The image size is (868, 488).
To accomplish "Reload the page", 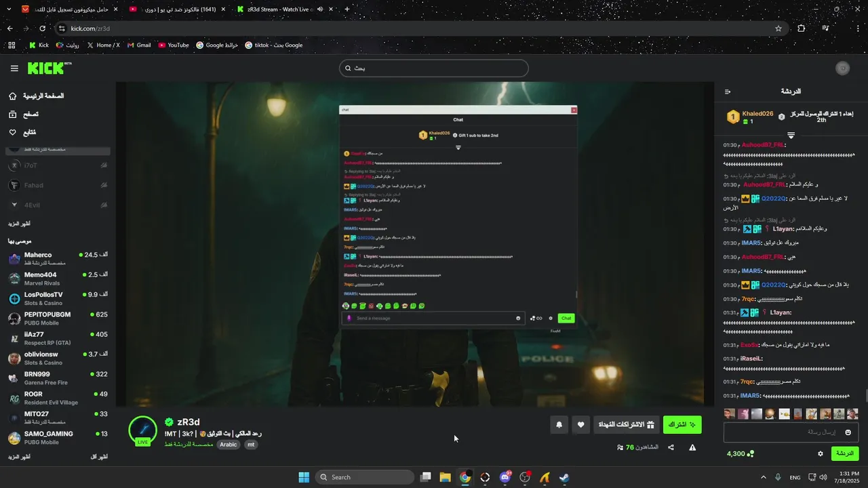I will [x=42, y=28].
